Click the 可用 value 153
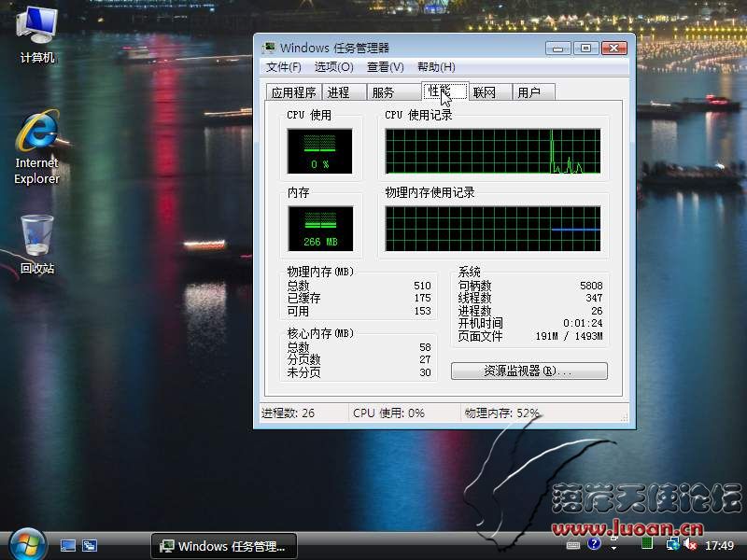Viewport: 747px width, 560px height. click(x=423, y=311)
